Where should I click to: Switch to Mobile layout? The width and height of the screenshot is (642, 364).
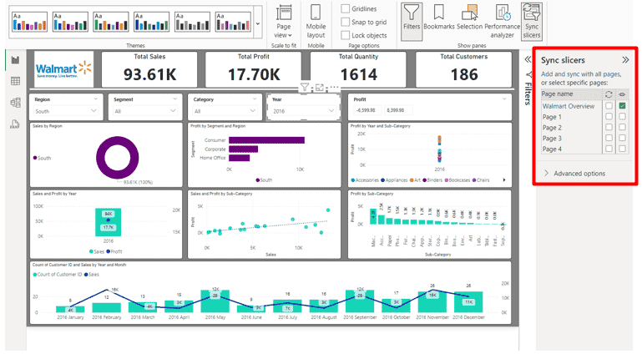316,22
